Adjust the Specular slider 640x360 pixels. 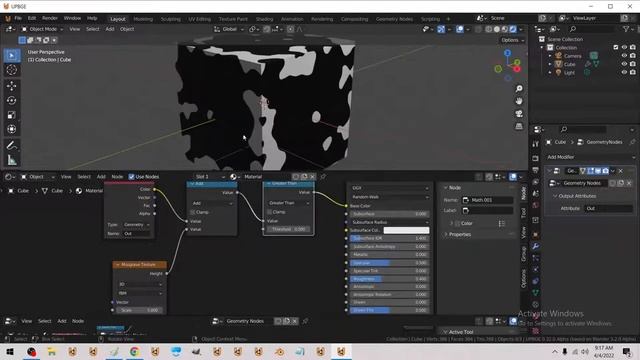pos(389,263)
